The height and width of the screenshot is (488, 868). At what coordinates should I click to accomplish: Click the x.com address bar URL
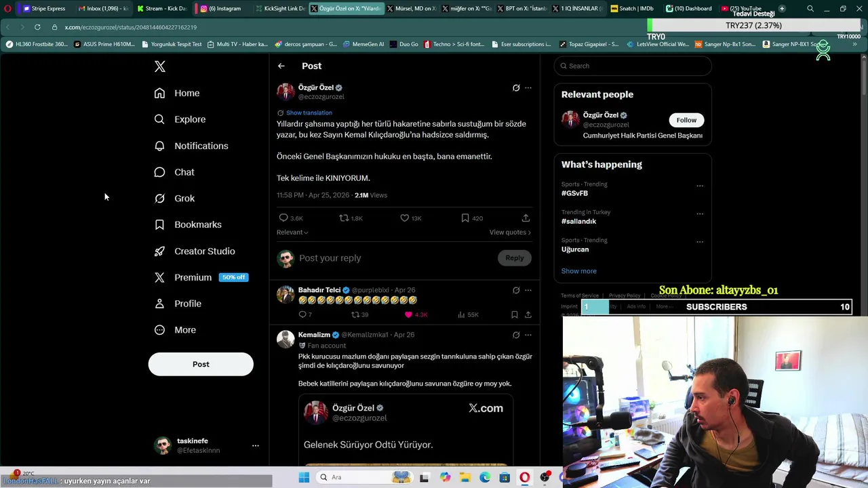(x=130, y=27)
